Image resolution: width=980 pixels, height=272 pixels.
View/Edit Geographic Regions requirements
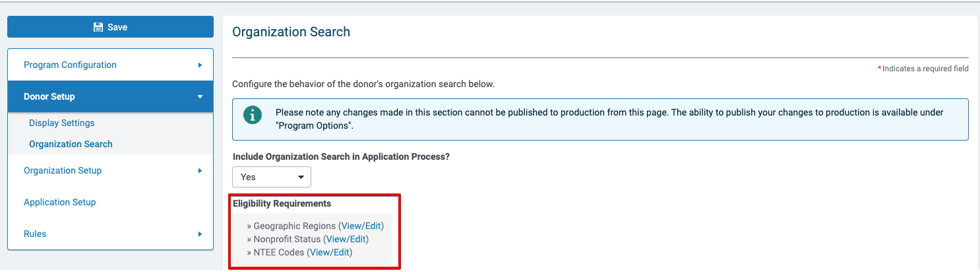tap(361, 226)
